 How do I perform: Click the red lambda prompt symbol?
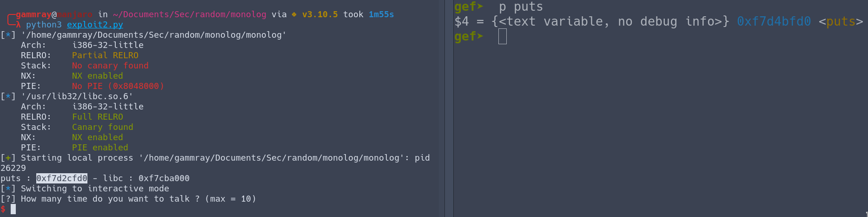coord(18,25)
